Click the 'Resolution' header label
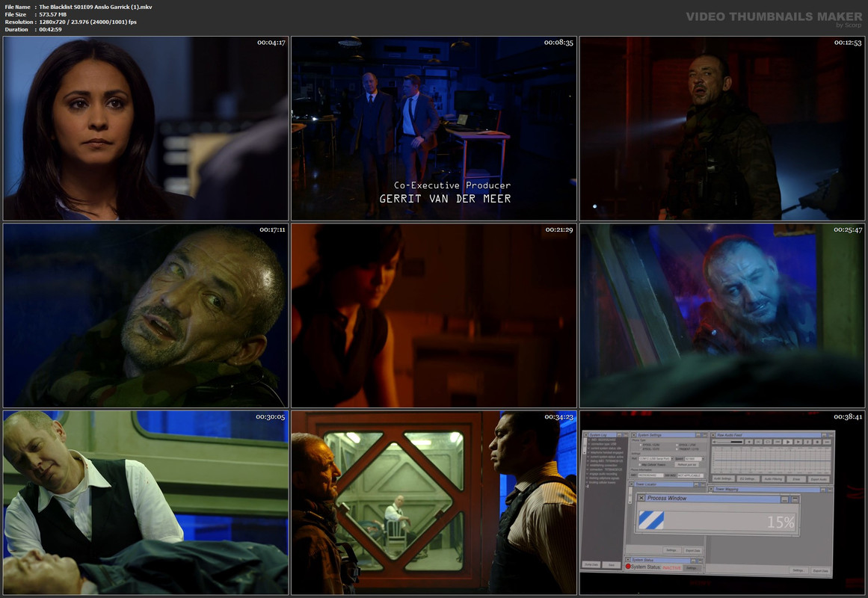The image size is (868, 598). [x=19, y=22]
